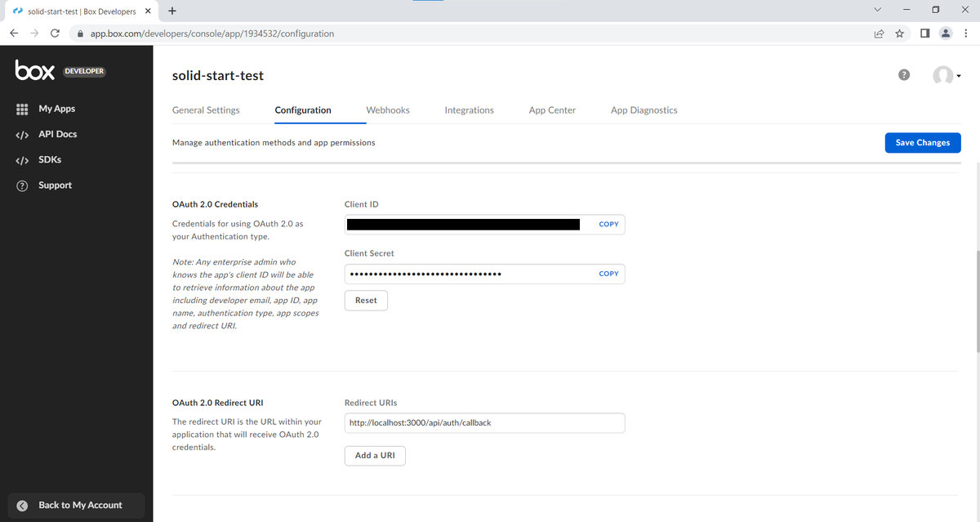The width and height of the screenshot is (980, 522).
Task: Toggle the browser side panel
Action: point(925,33)
